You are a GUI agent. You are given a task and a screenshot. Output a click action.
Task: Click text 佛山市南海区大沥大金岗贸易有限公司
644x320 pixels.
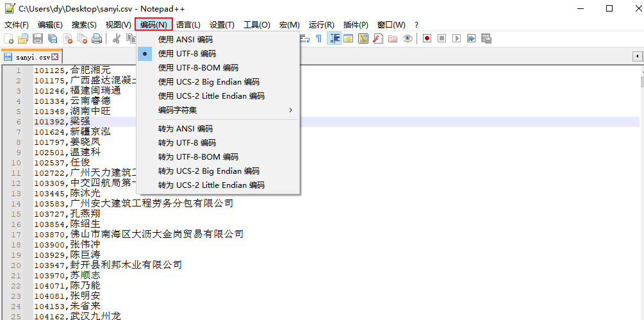[157, 234]
